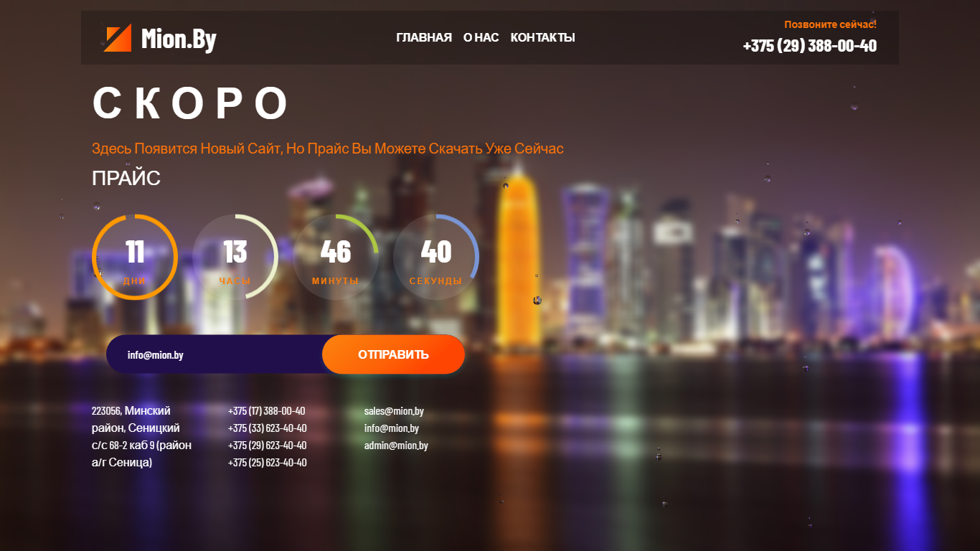Click the orange subtitle about the new site

pyautogui.click(x=328, y=149)
